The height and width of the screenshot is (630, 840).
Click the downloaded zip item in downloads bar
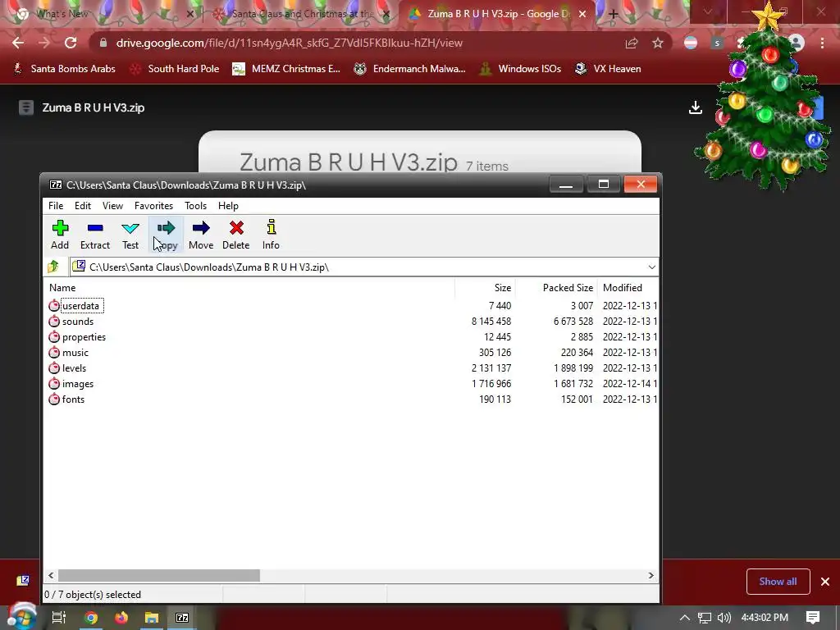[22, 581]
